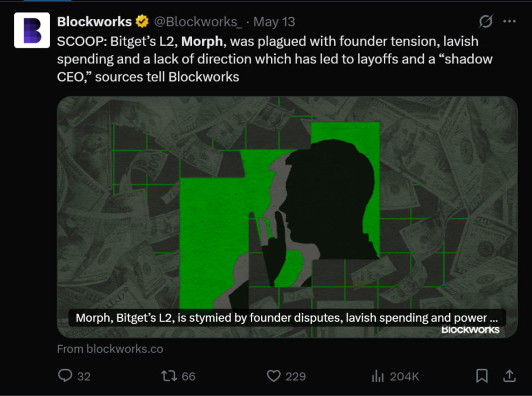Repost this Blockworks tweet

coord(169,376)
